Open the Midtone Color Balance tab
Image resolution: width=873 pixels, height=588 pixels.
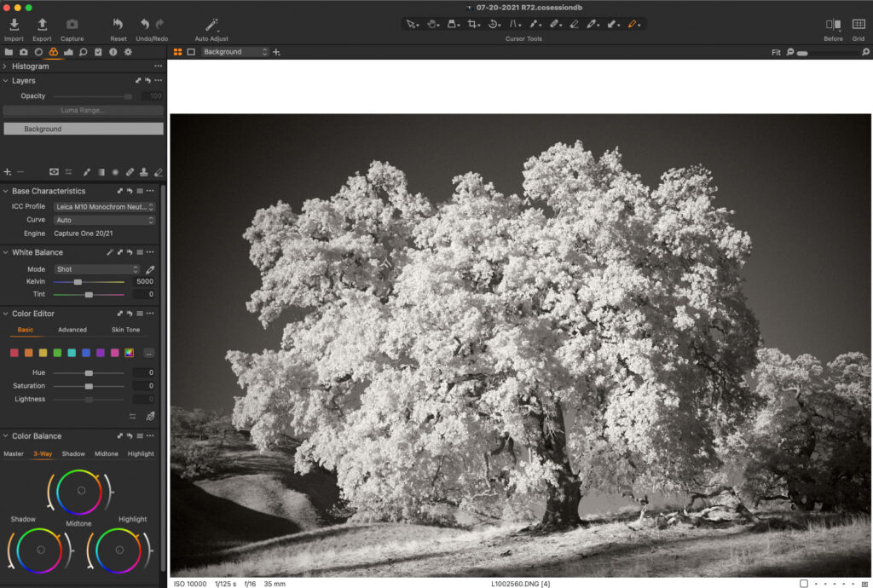coord(107,454)
